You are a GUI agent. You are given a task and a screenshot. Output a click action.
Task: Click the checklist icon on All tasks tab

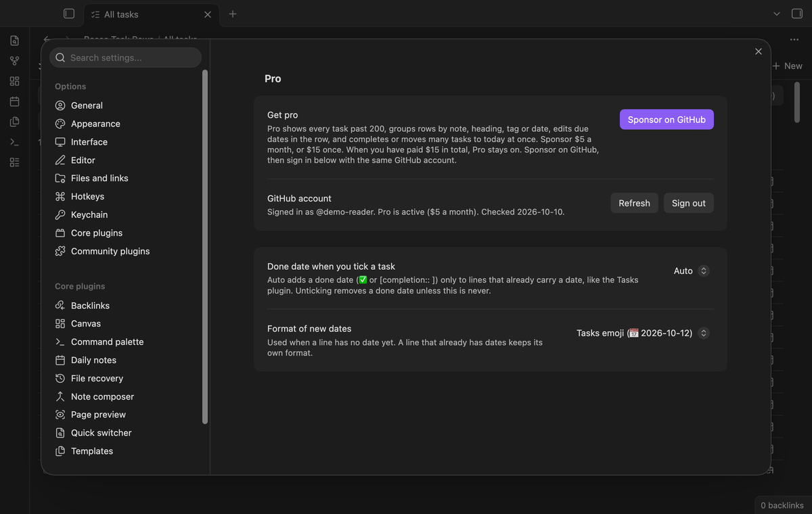95,14
